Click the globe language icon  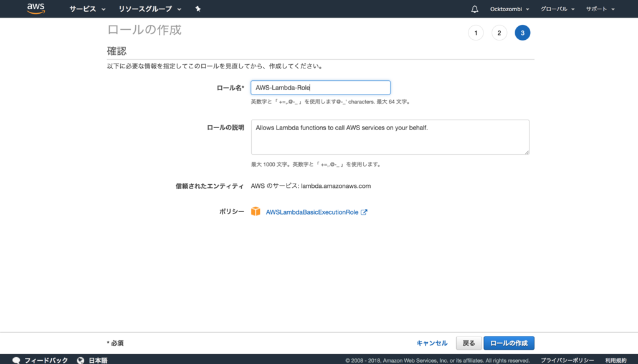pyautogui.click(x=80, y=360)
